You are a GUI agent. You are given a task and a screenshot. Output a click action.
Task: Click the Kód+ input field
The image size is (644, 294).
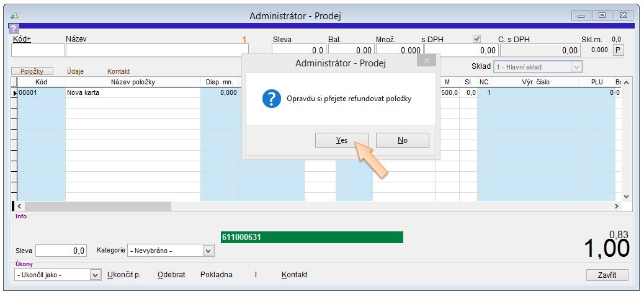coord(38,51)
